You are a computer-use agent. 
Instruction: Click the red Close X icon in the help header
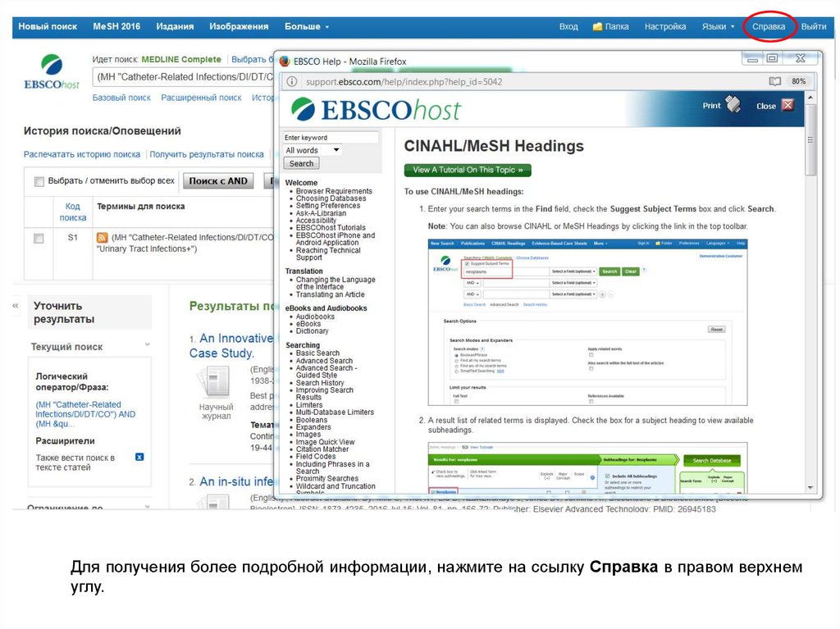787,105
